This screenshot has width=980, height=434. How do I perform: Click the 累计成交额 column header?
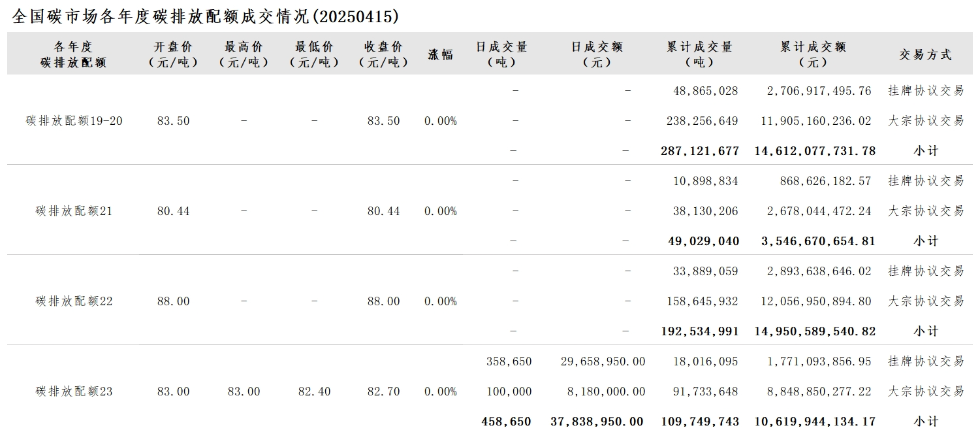(813, 55)
